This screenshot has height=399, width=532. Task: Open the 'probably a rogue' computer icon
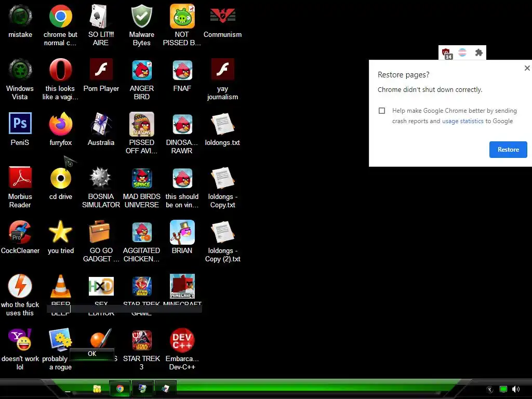pyautogui.click(x=60, y=340)
